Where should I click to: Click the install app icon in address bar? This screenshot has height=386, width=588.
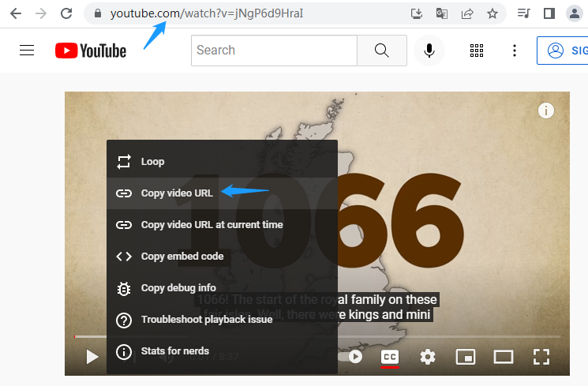(417, 14)
